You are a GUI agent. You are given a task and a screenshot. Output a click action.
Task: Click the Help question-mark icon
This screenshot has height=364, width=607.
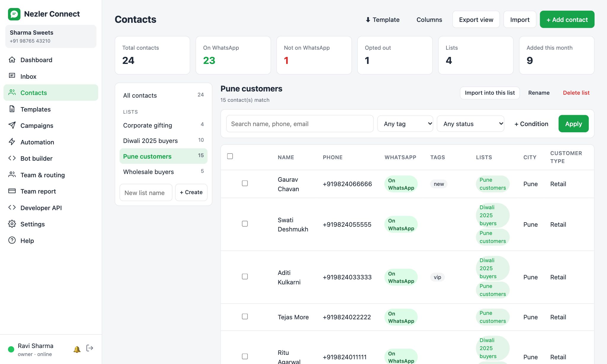12,240
